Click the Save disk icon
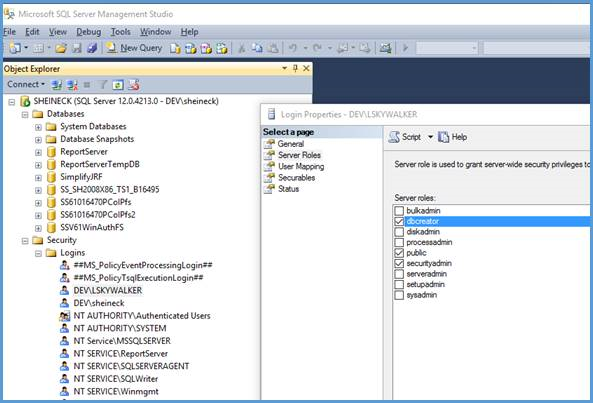 [77, 48]
